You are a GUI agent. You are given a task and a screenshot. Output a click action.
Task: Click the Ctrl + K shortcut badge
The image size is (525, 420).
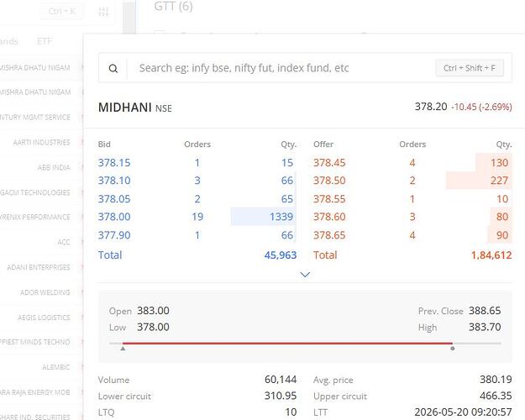point(62,11)
